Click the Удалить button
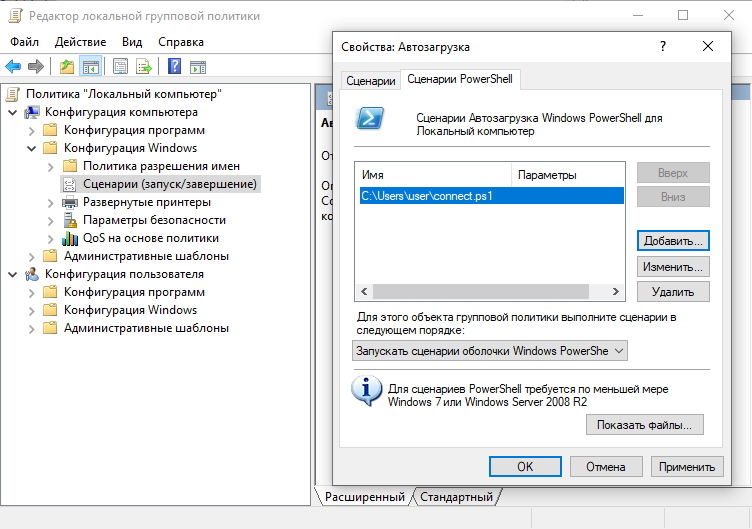 tap(673, 292)
